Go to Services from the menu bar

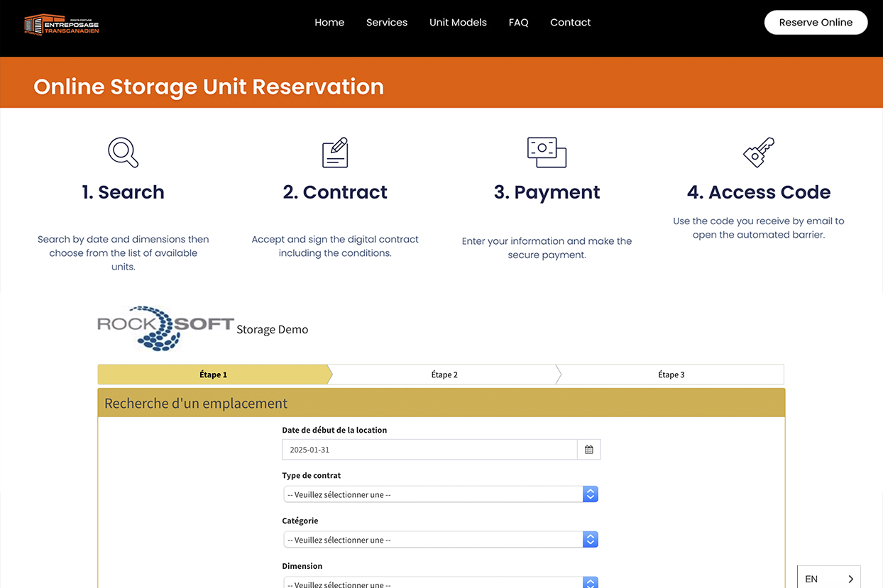(x=386, y=22)
